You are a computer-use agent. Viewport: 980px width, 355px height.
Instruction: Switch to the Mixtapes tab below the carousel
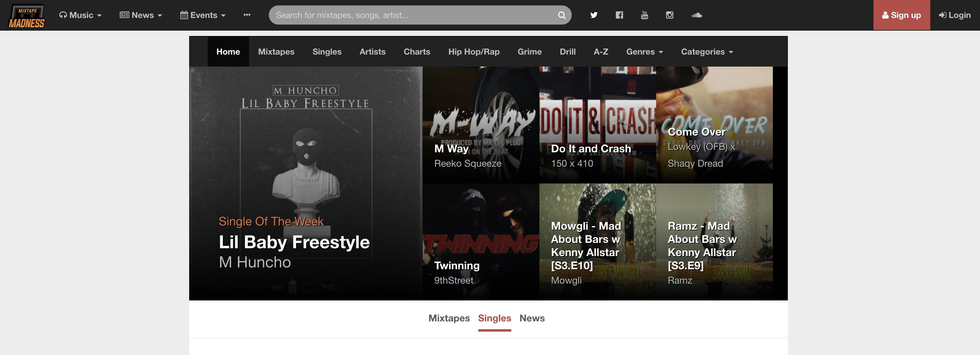pyautogui.click(x=449, y=318)
